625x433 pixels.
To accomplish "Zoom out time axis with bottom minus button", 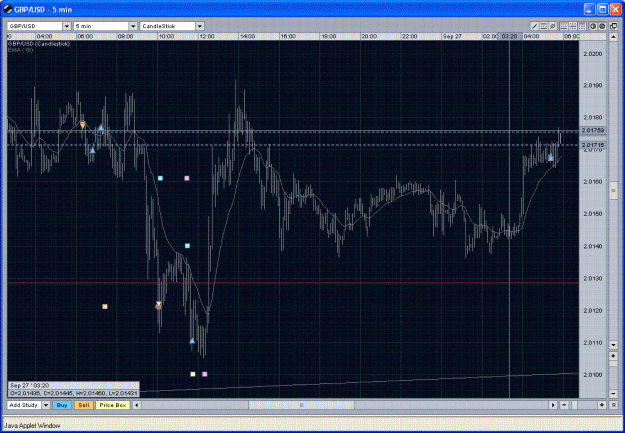I will click(x=564, y=405).
